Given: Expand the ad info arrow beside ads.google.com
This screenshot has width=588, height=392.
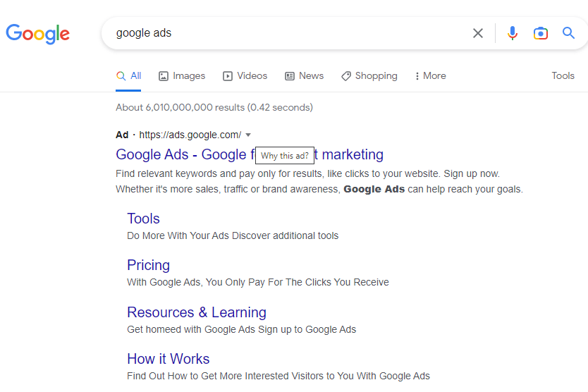Looking at the screenshot, I should pyautogui.click(x=248, y=135).
